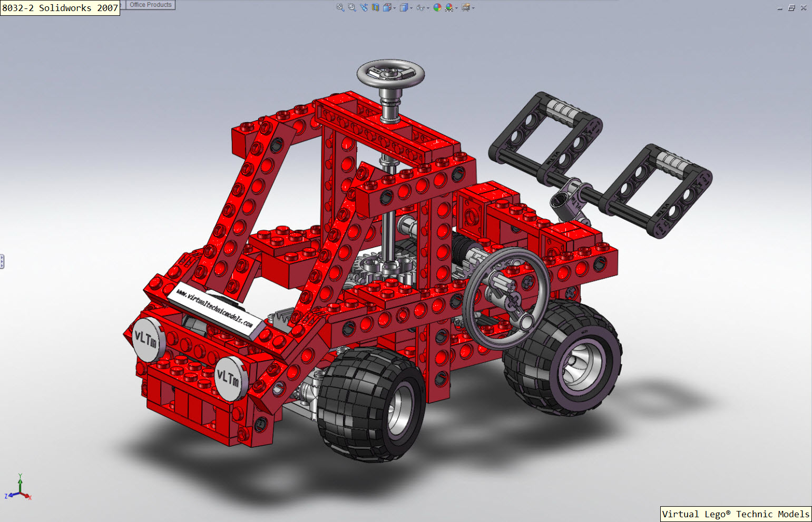Expand the Apply Scene dropdown arrow
Screen dimensions: 812x522
(456, 8)
